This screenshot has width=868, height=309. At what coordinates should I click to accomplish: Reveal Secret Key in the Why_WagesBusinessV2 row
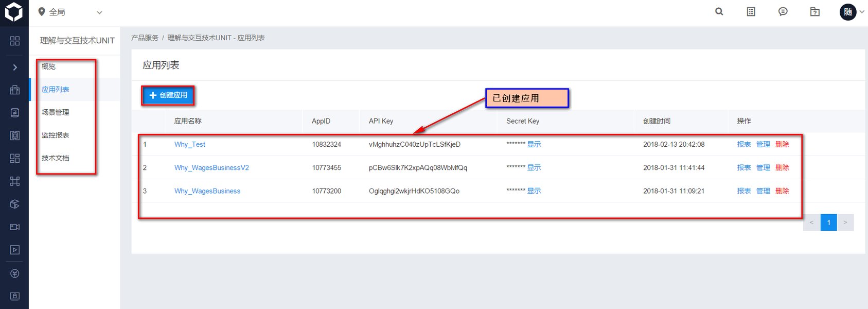point(534,168)
